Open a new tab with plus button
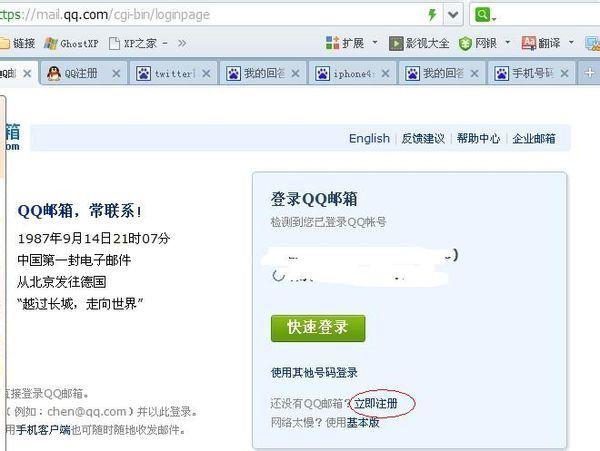 tap(590, 73)
